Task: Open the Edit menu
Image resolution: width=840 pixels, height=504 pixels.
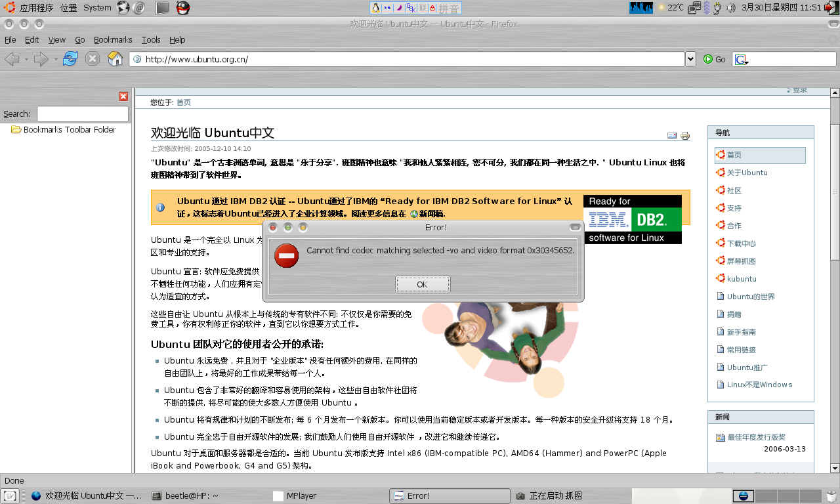Action: [x=31, y=39]
